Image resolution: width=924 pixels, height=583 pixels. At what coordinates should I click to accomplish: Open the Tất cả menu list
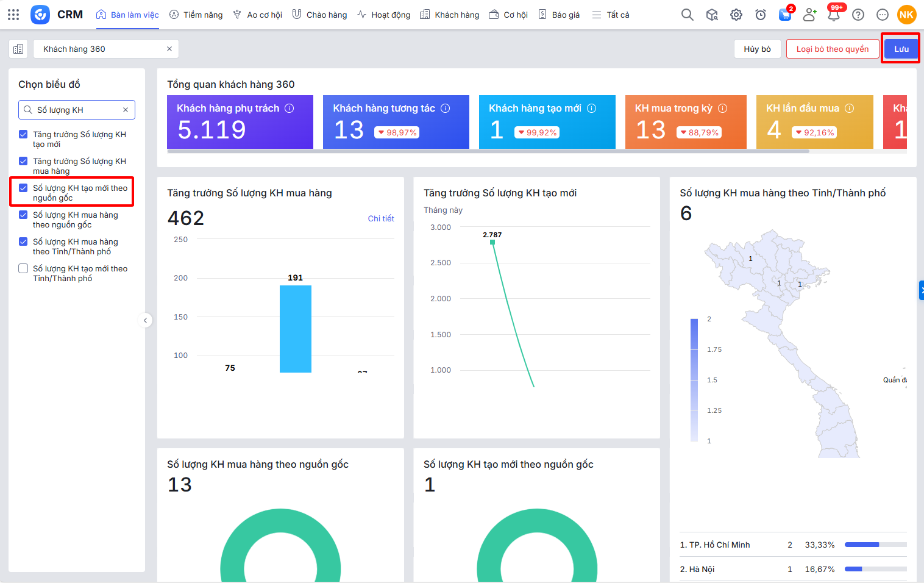(x=611, y=15)
